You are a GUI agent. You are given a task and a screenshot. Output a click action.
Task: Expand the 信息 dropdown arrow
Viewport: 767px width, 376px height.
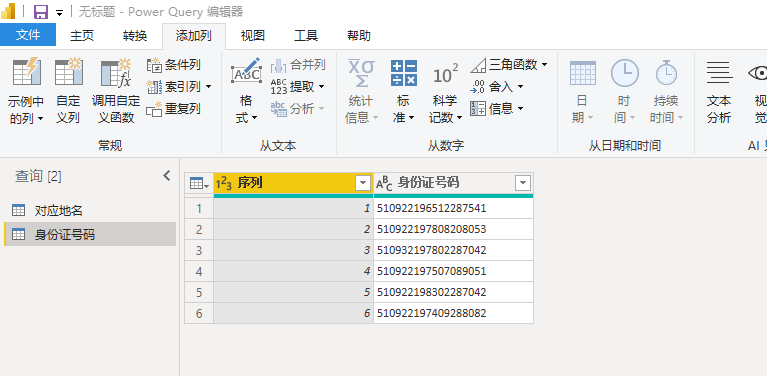click(x=520, y=109)
